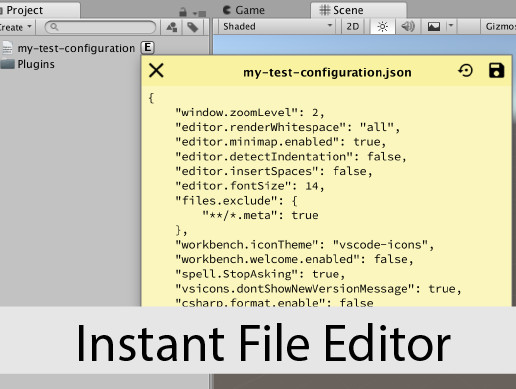Click the Project panel search field
Image resolution: width=516 pixels, height=389 pixels.
point(100,27)
